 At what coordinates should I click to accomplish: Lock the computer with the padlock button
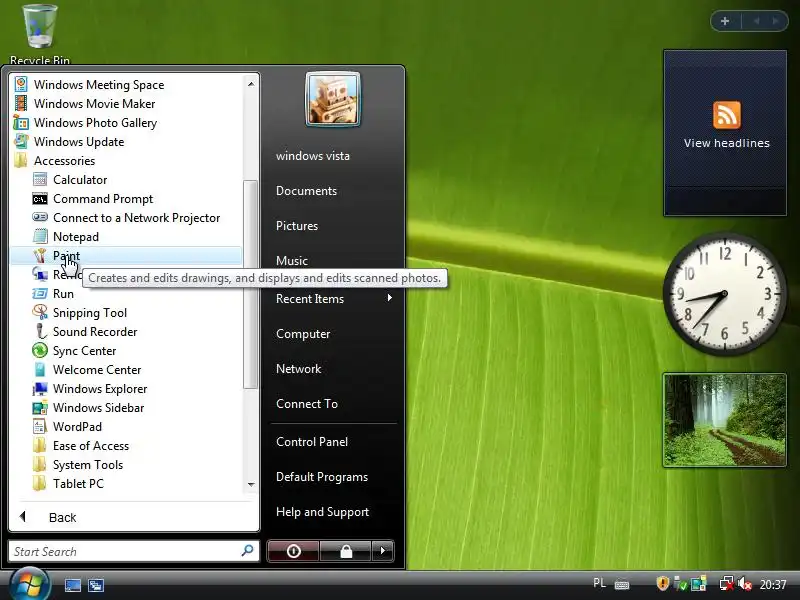click(346, 551)
